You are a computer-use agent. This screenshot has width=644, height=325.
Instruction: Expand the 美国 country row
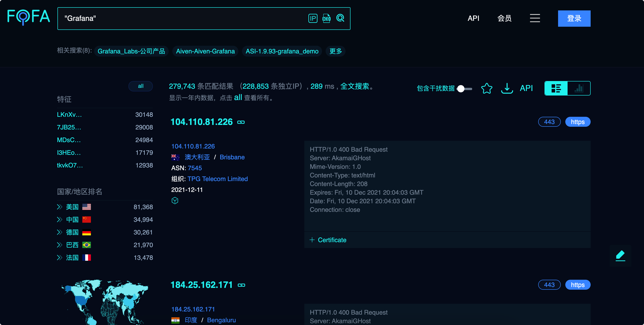coord(59,207)
